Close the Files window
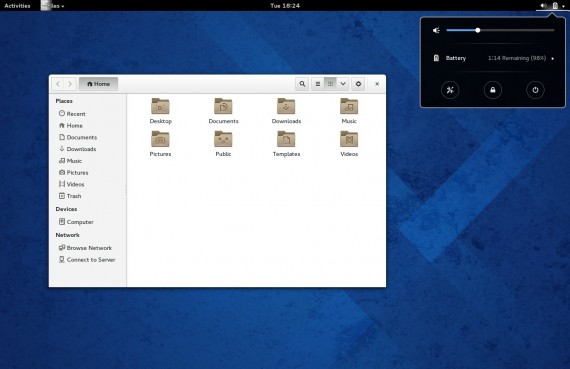The width and height of the screenshot is (570, 369). 377,84
